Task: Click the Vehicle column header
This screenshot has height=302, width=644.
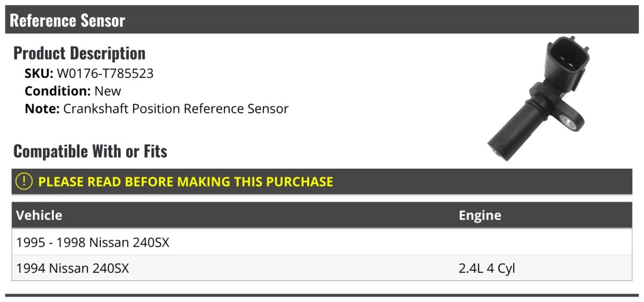Action: [x=39, y=215]
